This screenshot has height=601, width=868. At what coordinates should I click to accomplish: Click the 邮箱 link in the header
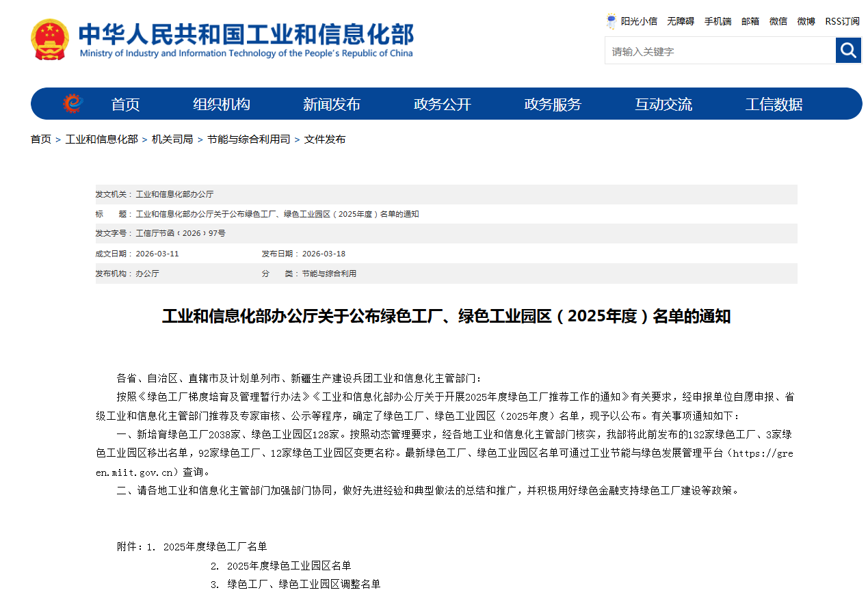(x=750, y=21)
